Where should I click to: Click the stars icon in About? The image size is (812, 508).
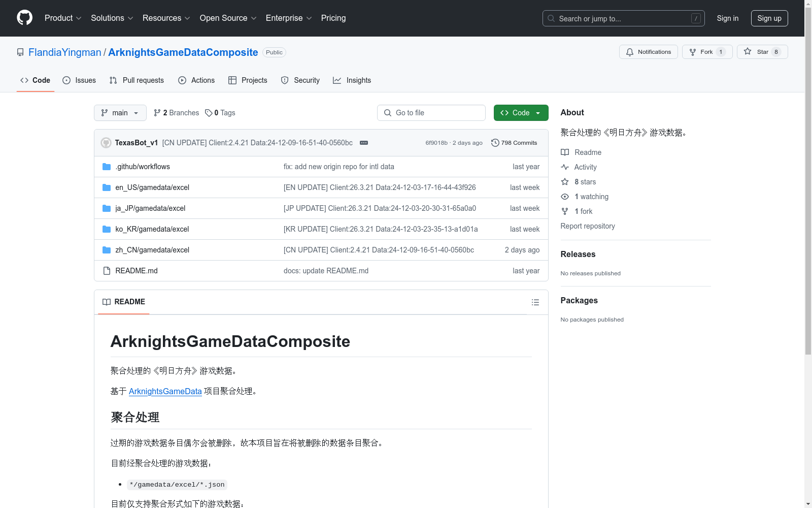[x=565, y=182]
